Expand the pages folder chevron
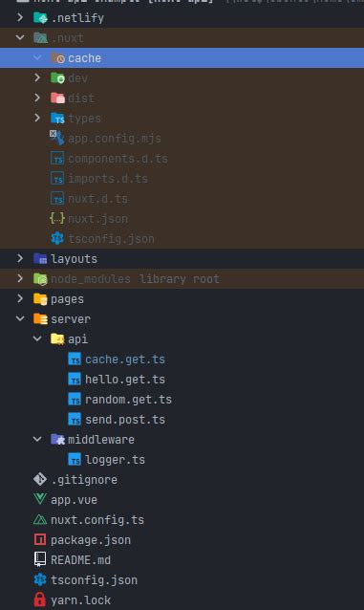 click(20, 298)
